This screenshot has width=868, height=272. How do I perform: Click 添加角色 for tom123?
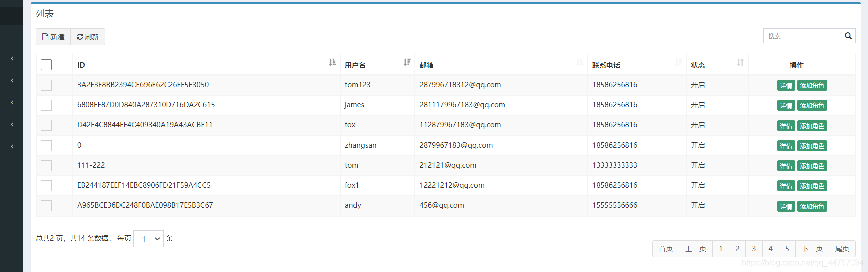coord(812,85)
